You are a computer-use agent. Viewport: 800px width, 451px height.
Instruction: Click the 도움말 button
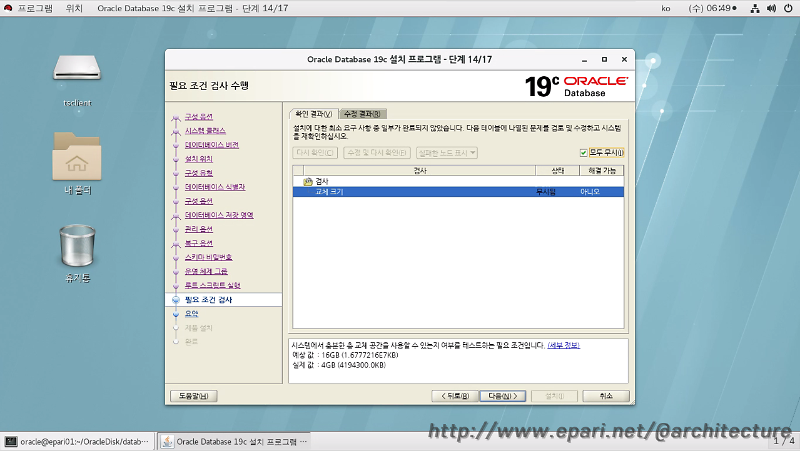click(193, 396)
